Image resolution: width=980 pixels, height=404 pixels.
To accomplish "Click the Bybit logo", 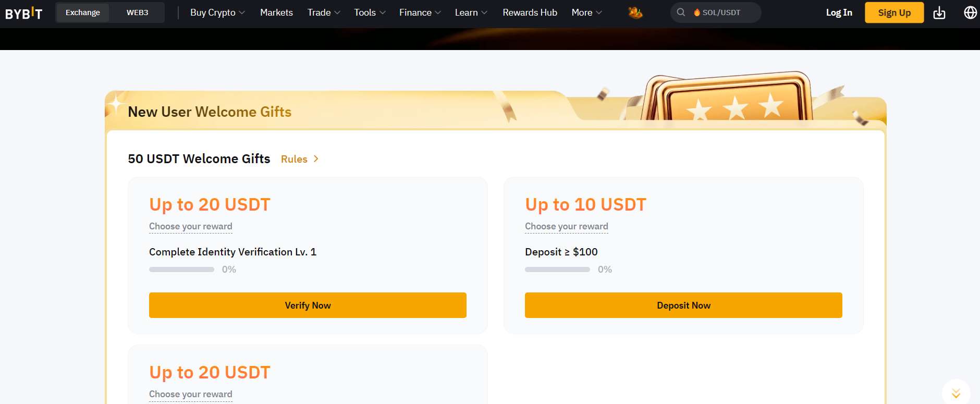I will (x=23, y=13).
